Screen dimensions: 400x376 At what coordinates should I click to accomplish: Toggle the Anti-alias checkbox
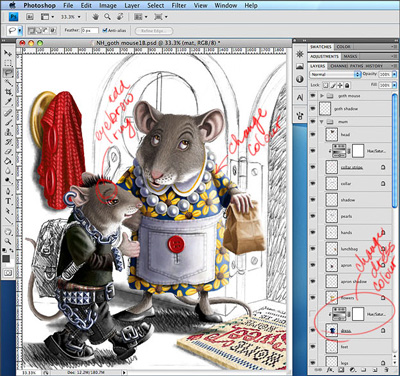click(105, 30)
